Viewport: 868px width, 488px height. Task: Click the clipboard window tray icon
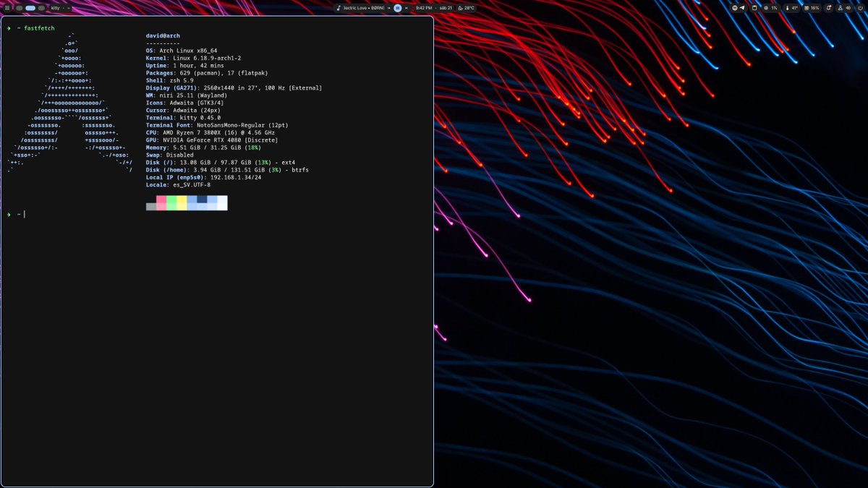(x=754, y=8)
